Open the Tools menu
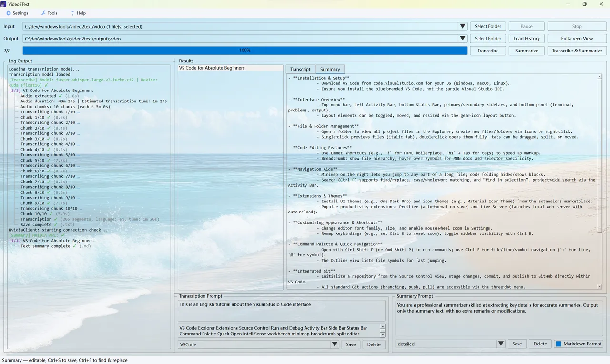This screenshot has height=364, width=610. [49, 13]
